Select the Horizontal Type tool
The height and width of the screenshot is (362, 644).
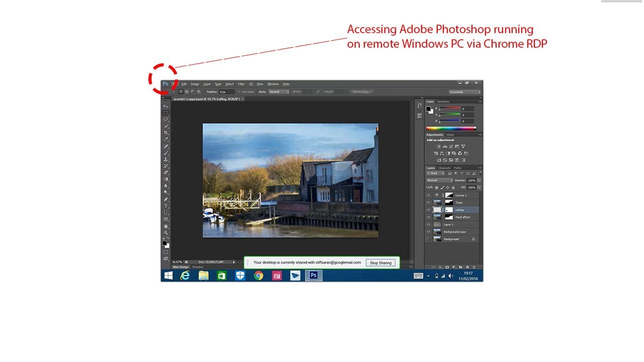click(x=166, y=206)
